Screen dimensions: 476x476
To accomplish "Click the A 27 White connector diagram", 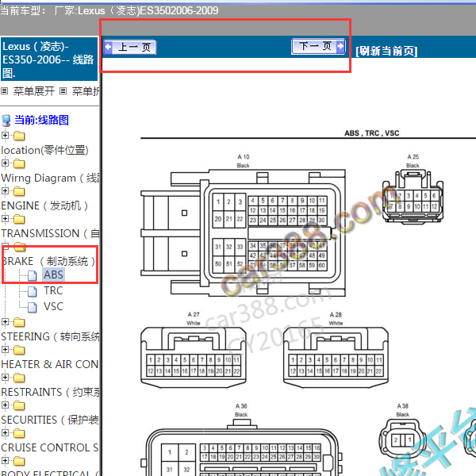I will pyautogui.click(x=194, y=357).
